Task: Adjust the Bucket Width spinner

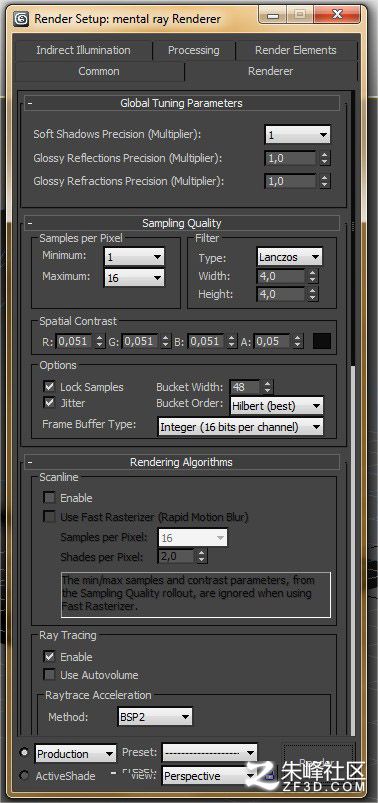Action: 267,387
